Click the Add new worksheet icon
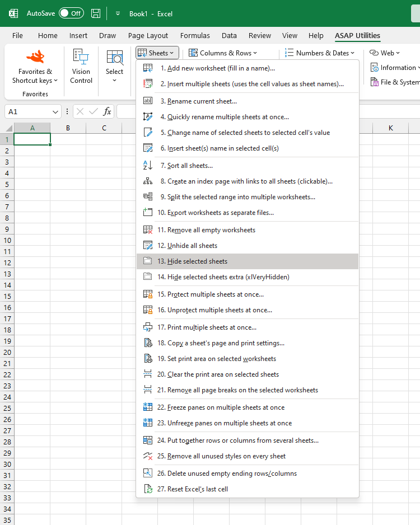 click(148, 68)
